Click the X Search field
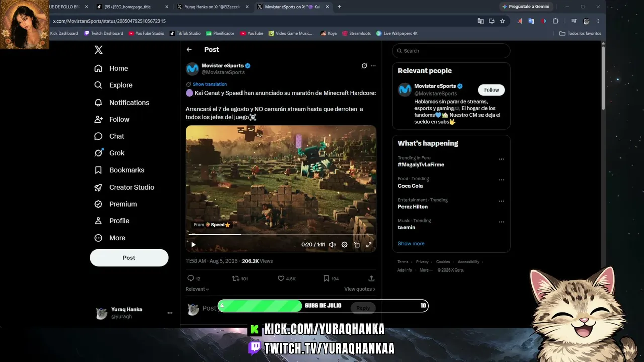The image size is (644, 362). point(451,51)
